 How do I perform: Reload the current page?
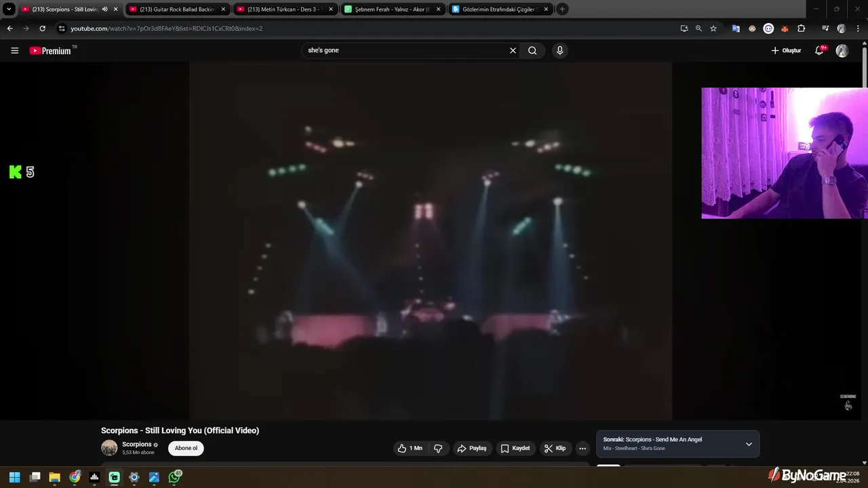coord(42,28)
